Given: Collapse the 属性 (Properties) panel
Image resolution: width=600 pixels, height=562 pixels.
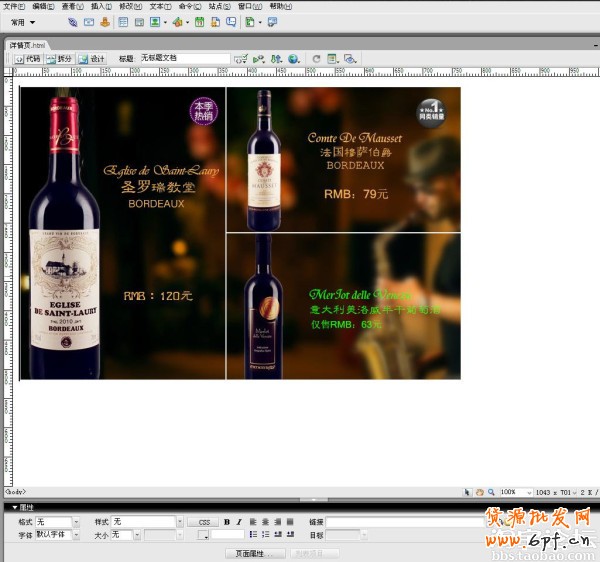Looking at the screenshot, I should pyautogui.click(x=15, y=507).
